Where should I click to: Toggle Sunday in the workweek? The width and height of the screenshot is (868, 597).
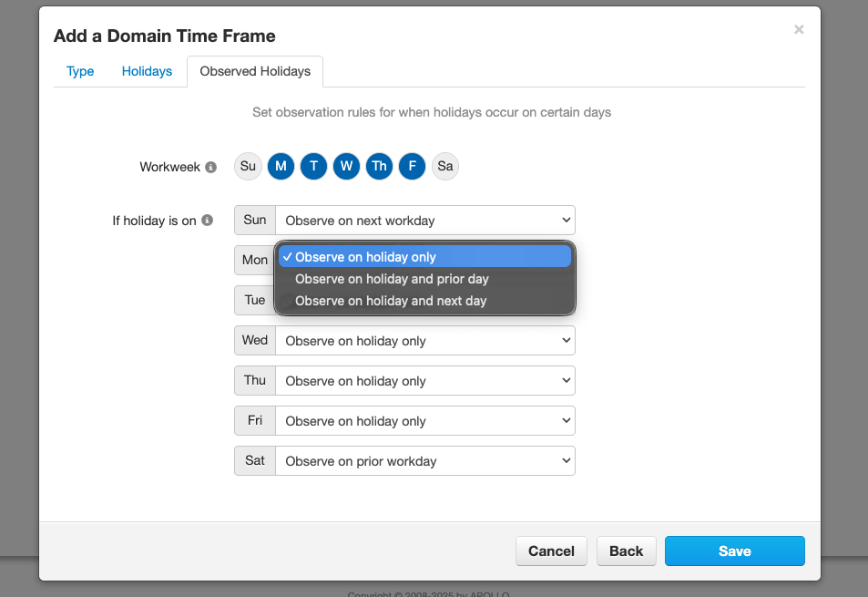(248, 166)
